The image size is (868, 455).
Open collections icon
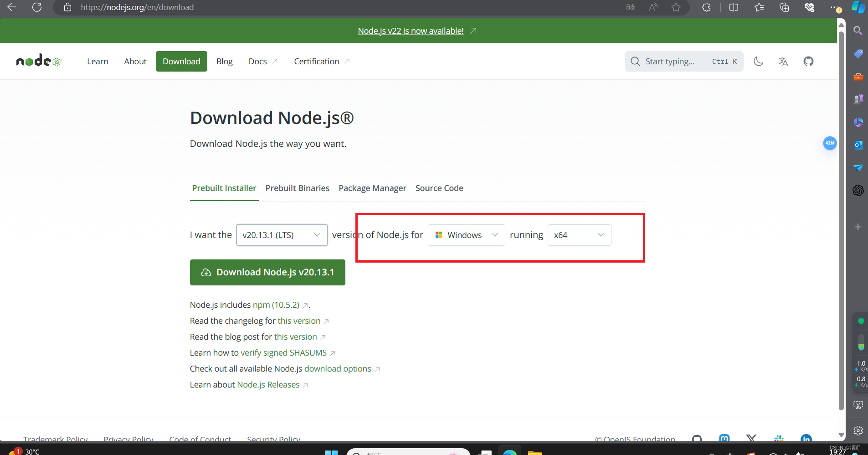tap(784, 7)
